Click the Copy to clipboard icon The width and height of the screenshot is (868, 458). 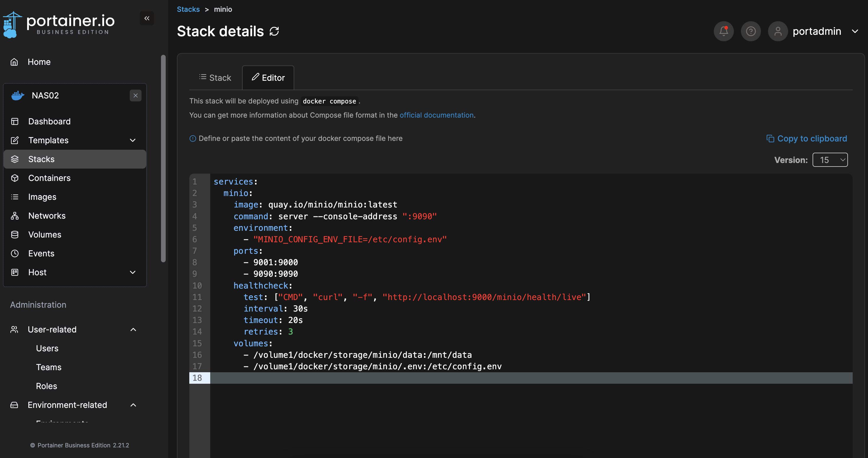(x=770, y=139)
